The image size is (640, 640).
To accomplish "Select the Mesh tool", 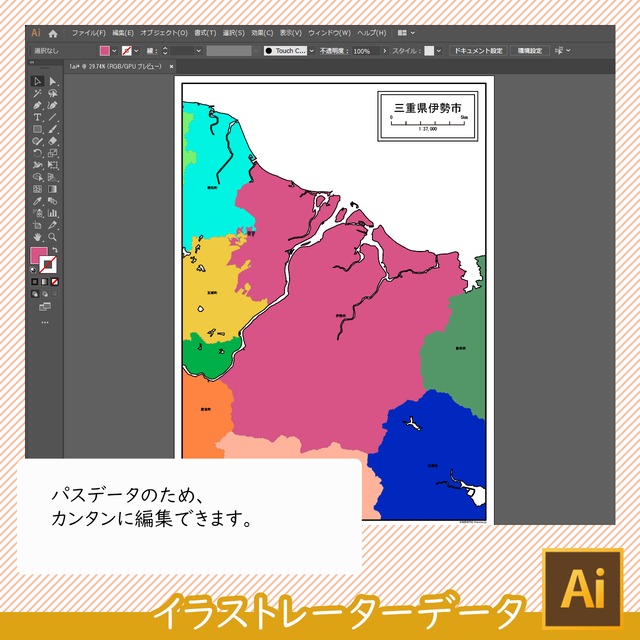I will coord(37,189).
